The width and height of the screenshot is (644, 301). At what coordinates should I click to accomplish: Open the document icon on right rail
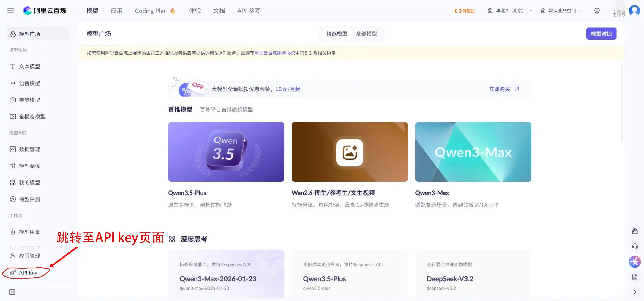[x=635, y=277]
